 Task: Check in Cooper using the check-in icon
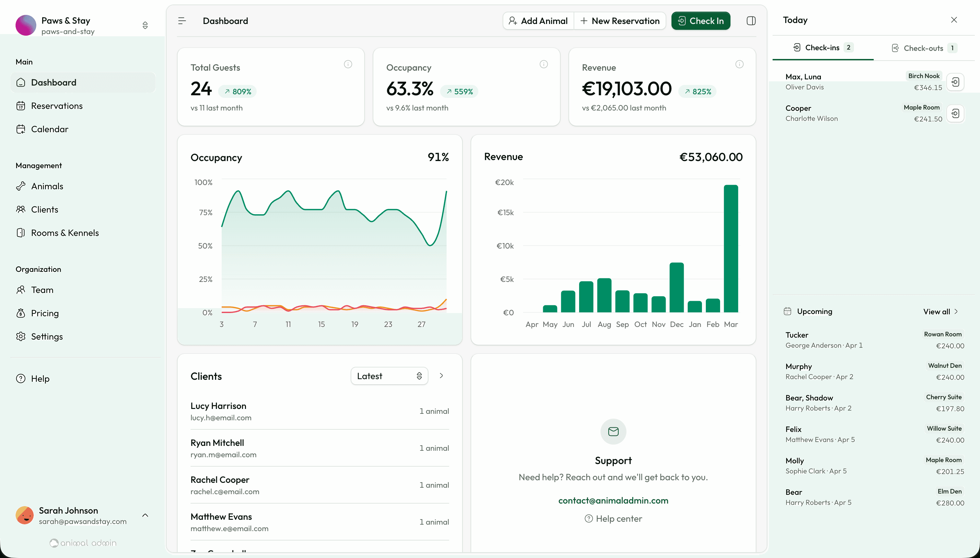click(x=955, y=113)
